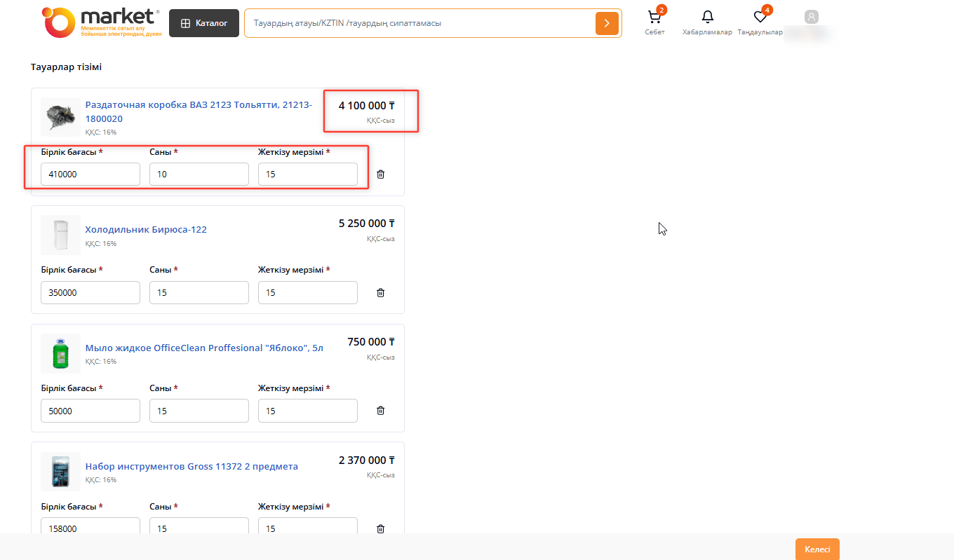Click the refrigerator product thumbnail

[x=60, y=235]
